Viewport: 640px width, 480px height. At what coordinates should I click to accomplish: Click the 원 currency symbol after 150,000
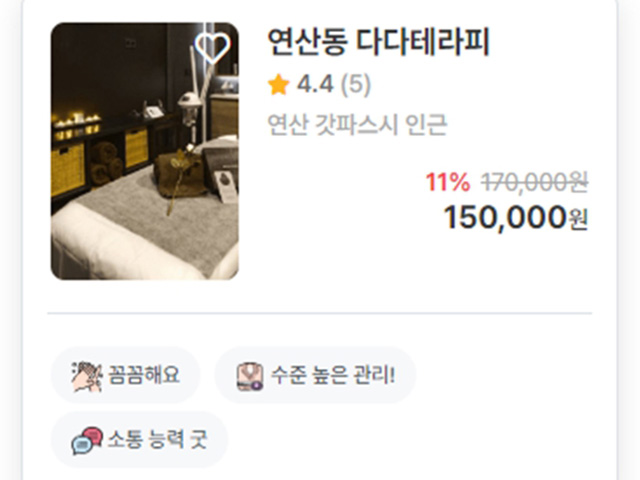[x=578, y=220]
